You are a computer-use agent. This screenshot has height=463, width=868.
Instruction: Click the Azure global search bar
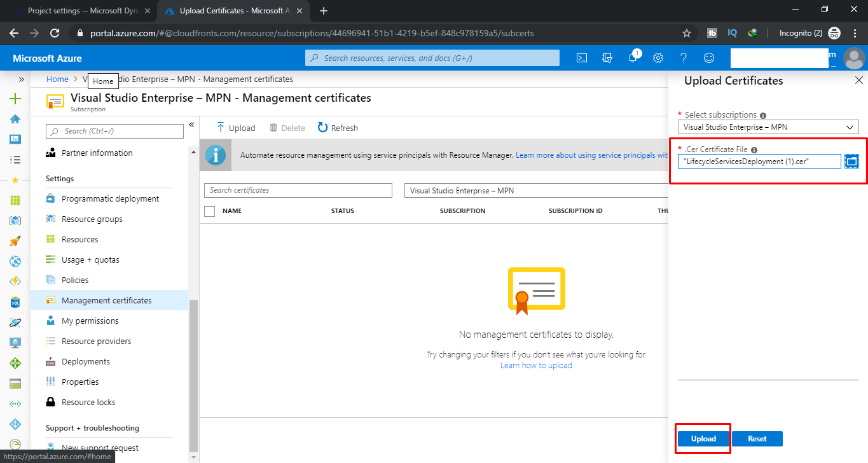(x=432, y=58)
